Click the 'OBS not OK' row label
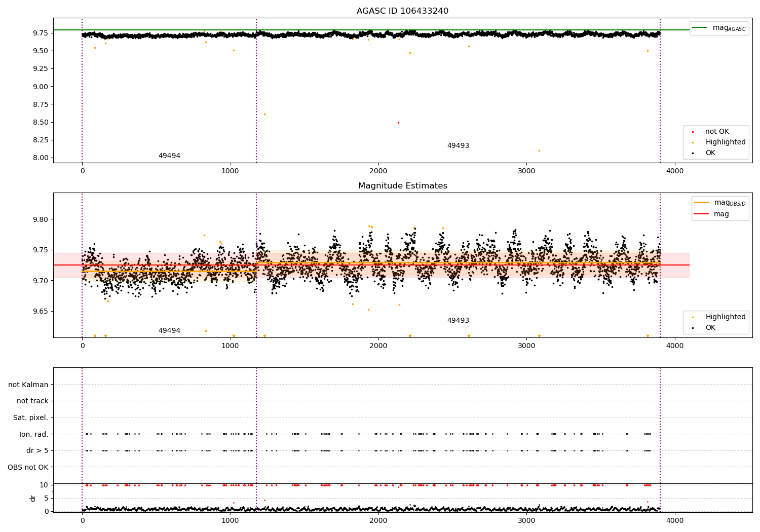760x532 pixels. 28,467
